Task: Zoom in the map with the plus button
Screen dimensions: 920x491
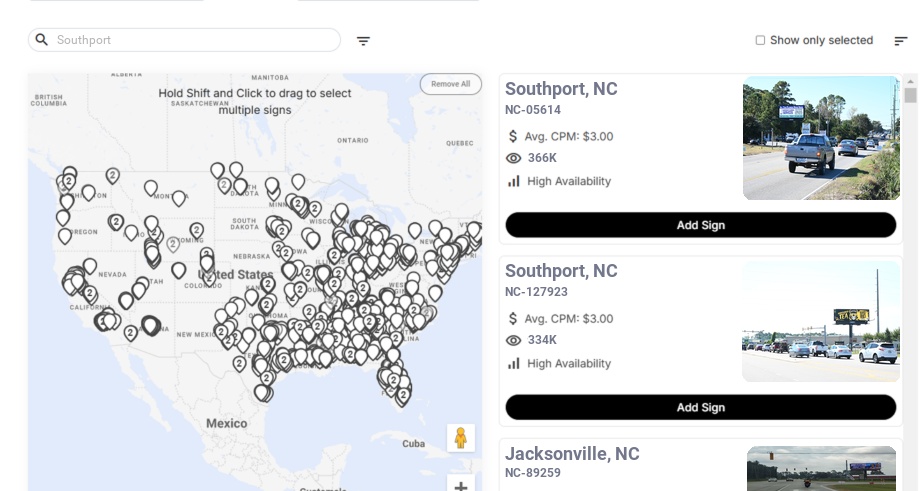Action: [460, 486]
